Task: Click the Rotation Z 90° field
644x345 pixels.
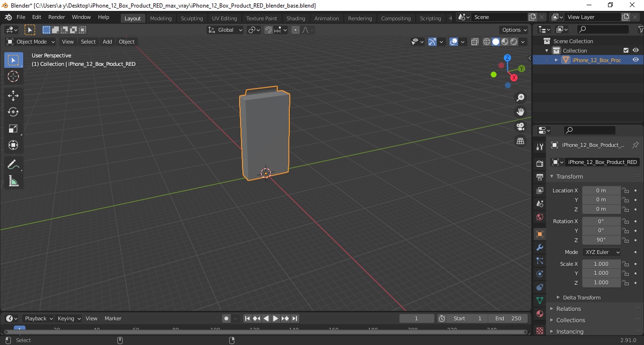Action: 601,240
